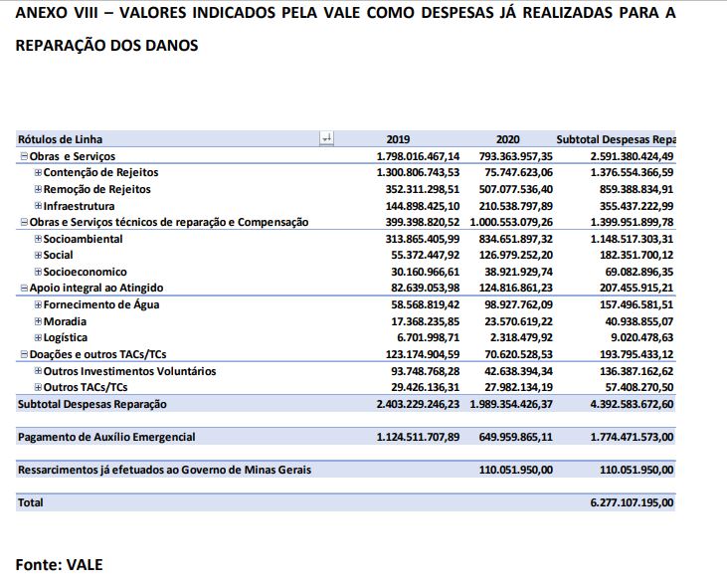Select value 98.927.762,09
Viewport: 727px width, 588px height.
(519, 304)
